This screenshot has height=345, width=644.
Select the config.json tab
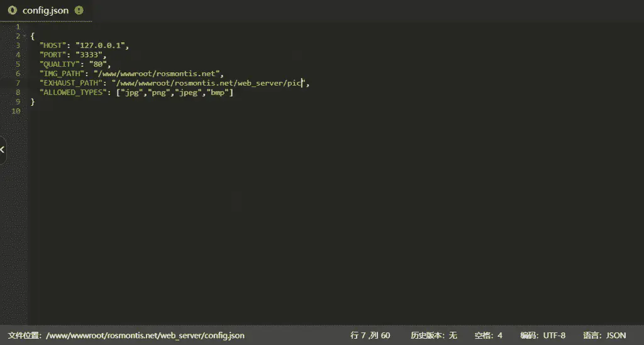[45, 11]
